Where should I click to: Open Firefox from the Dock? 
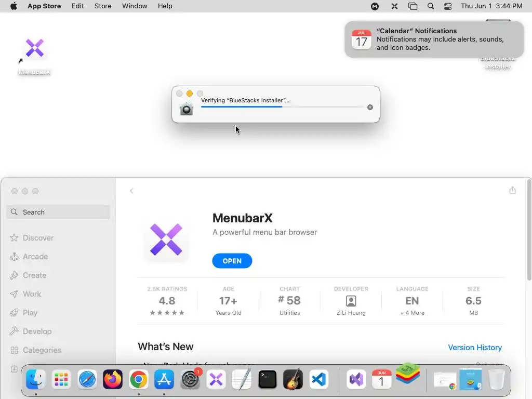click(113, 379)
